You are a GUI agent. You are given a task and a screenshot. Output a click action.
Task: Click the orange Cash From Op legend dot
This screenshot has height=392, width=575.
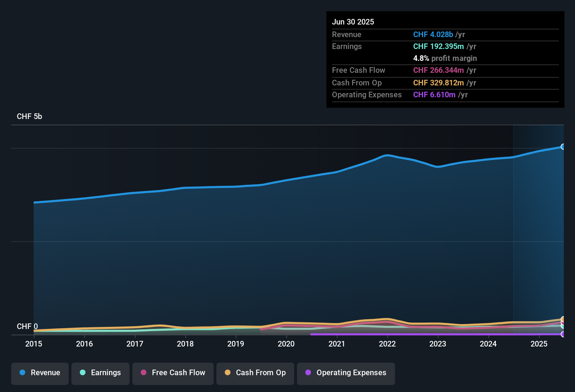[x=227, y=373]
